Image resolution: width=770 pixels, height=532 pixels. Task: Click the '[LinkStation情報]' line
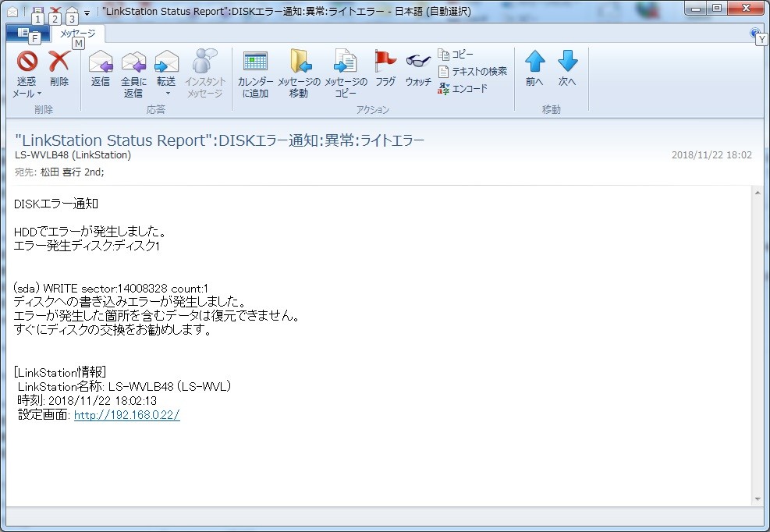(x=60, y=372)
